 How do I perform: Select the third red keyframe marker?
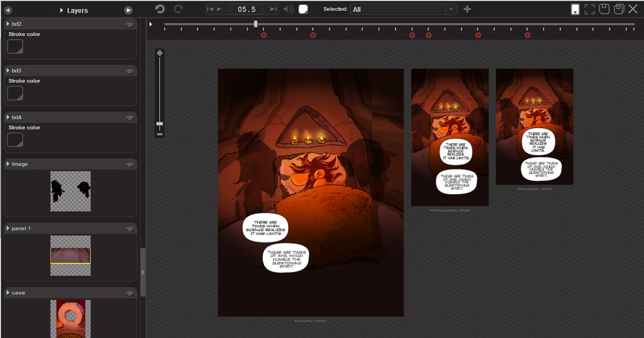[412, 35]
